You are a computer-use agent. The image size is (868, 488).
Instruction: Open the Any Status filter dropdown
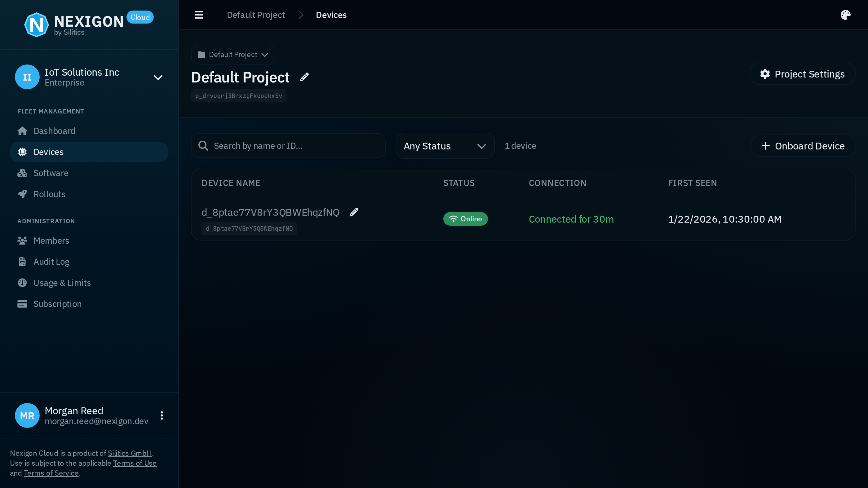(445, 146)
